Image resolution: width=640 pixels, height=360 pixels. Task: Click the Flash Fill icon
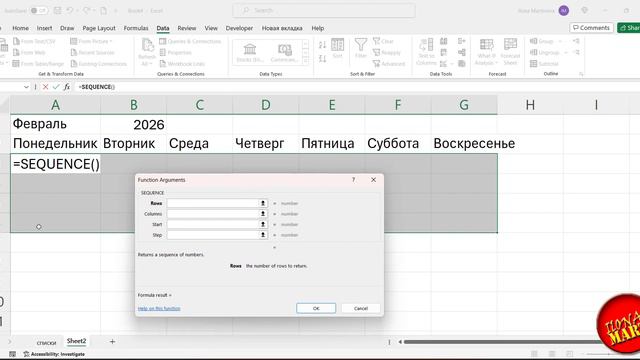pyautogui.click(x=444, y=41)
